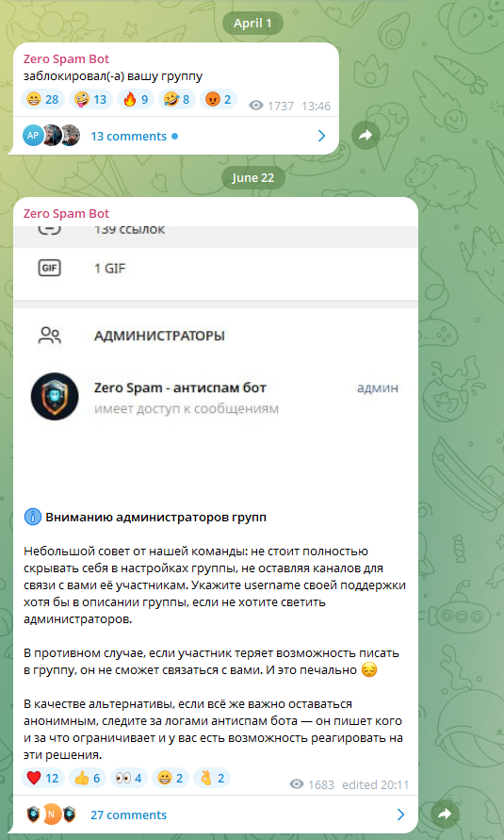504x840 pixels.
Task: Click the AP commenter avatar
Action: (33, 136)
